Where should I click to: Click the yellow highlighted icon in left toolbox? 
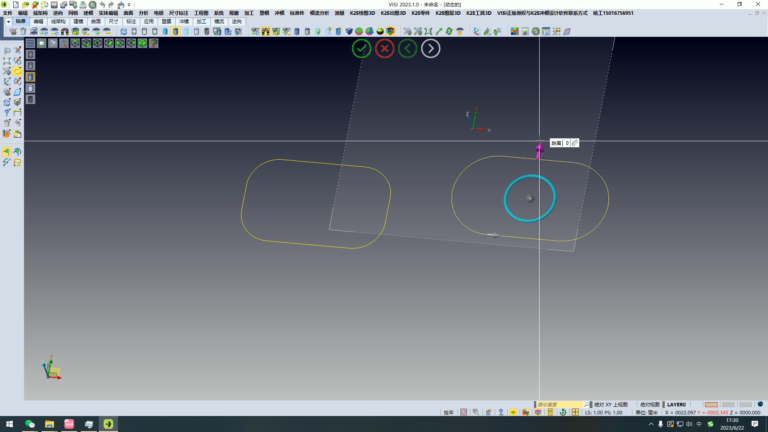17,71
